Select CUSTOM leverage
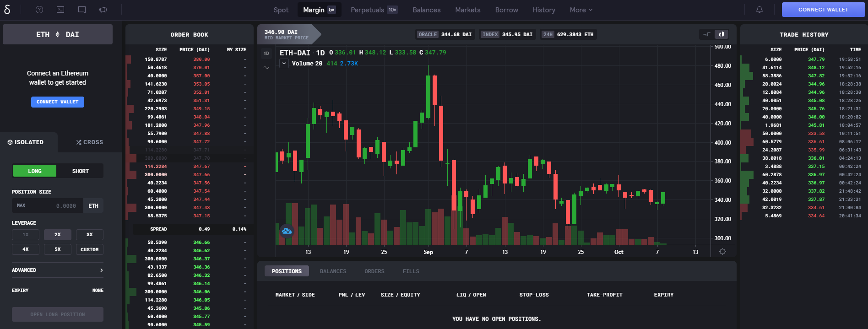The image size is (868, 329). click(90, 249)
